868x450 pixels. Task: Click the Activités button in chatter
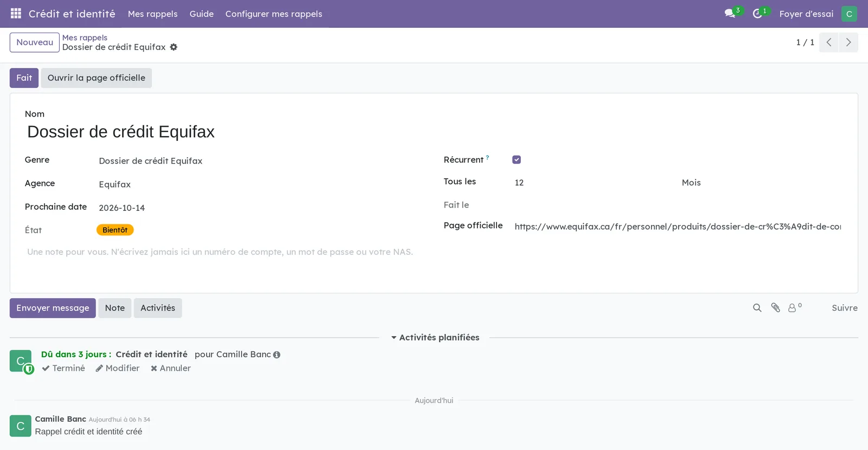point(158,308)
